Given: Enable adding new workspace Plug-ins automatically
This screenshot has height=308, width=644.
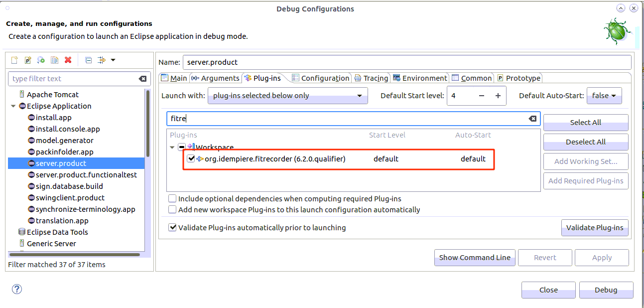Looking at the screenshot, I should coord(172,209).
